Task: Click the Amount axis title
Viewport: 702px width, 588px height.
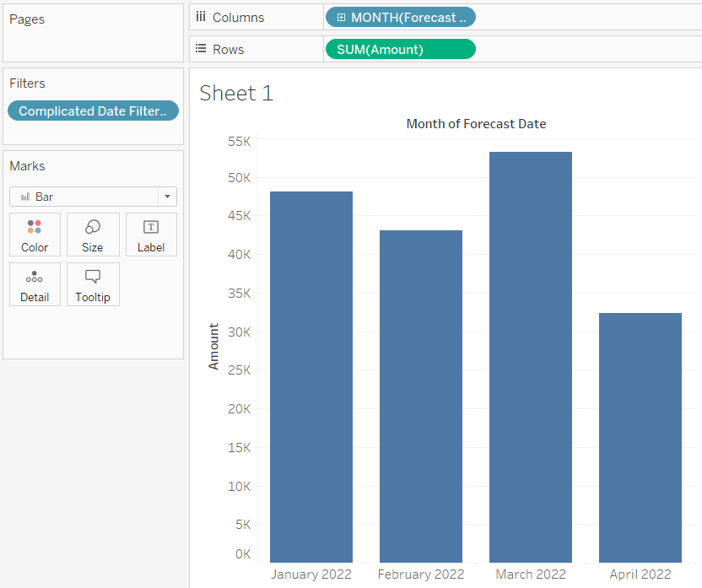Action: pos(213,346)
